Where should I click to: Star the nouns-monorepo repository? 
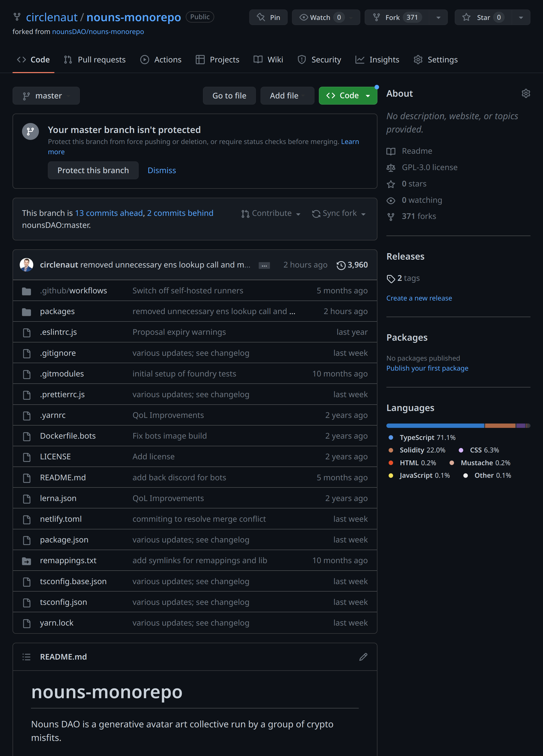pyautogui.click(x=483, y=17)
